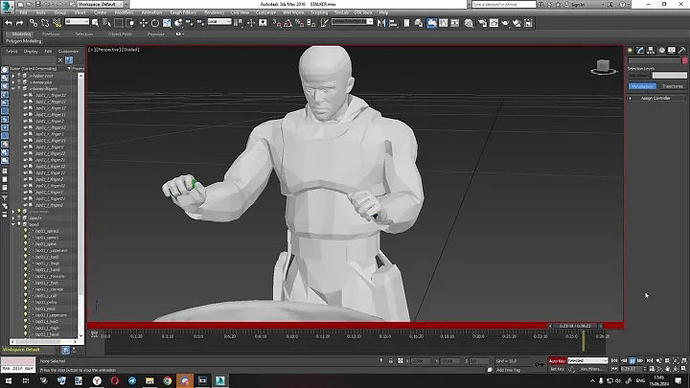Expand first node in scene explorer tree

click(13, 76)
